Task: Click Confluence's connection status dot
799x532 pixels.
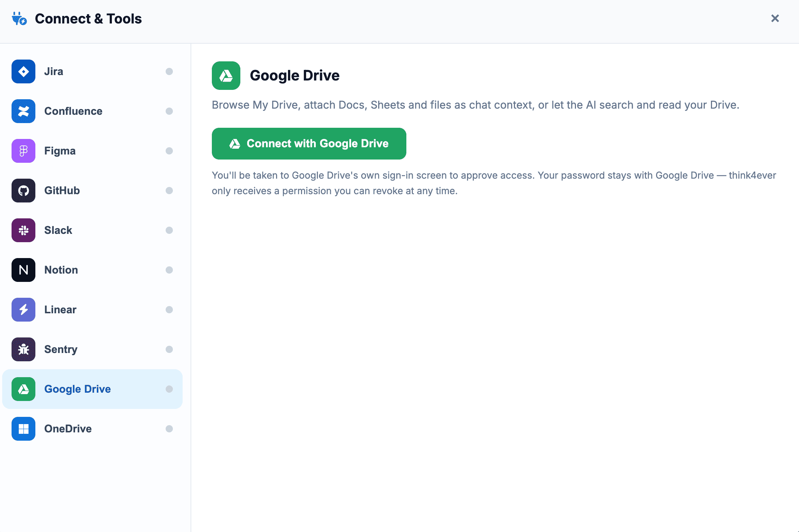Action: 169,111
